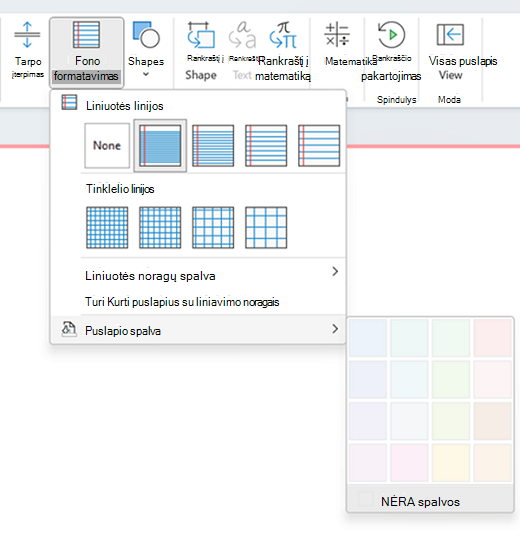Choose the narrowest ruled lines thumbnail
The image size is (520, 536).
[x=160, y=146]
